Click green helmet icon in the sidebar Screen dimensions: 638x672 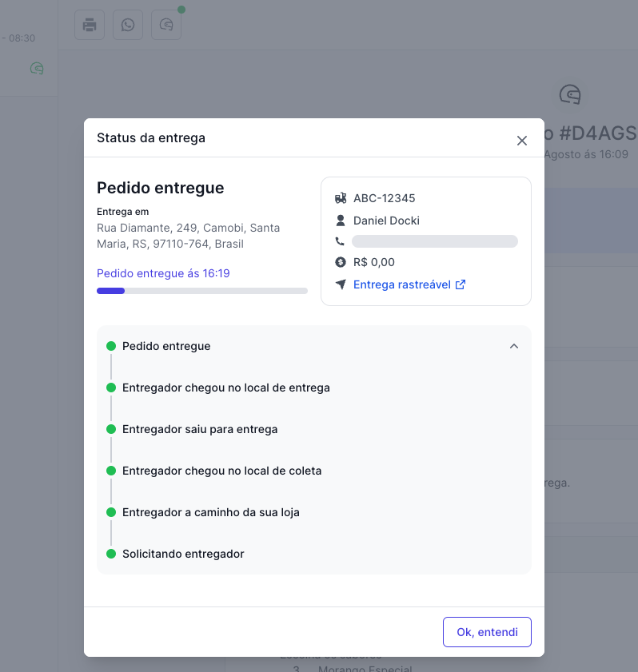[x=37, y=68]
